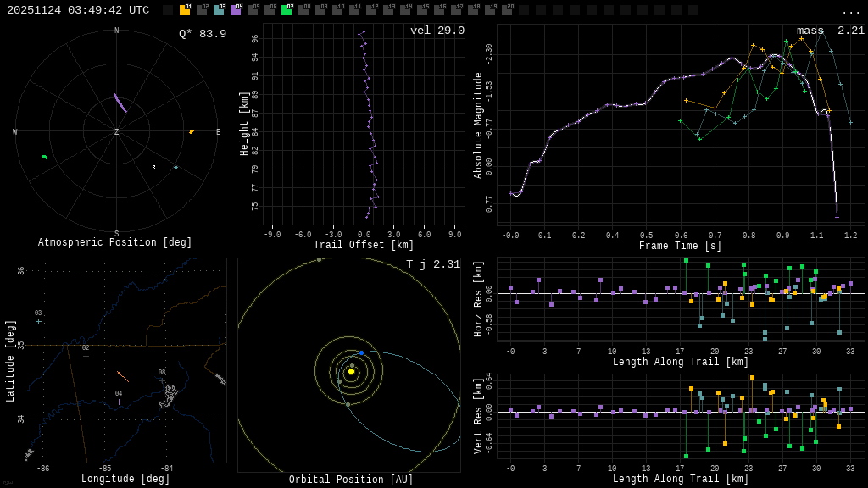The width and height of the screenshot is (868, 488).
Task: Select station 20 in top strip
Action: click(507, 10)
